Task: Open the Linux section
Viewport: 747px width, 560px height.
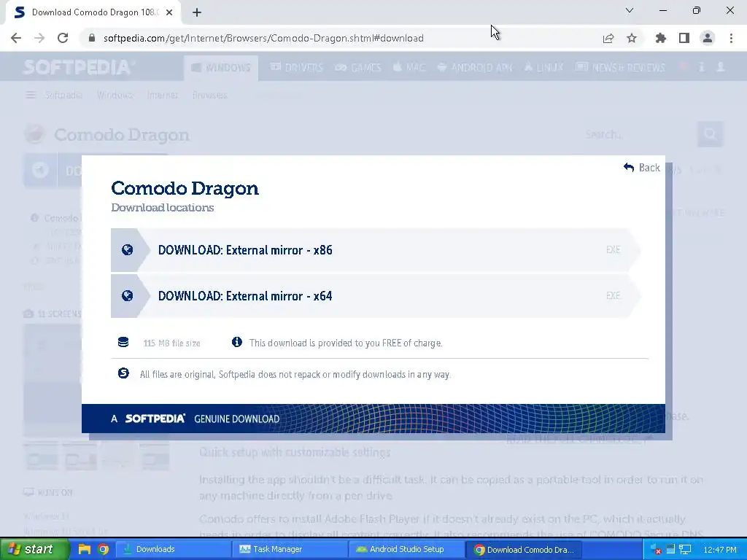Action: 543,68
